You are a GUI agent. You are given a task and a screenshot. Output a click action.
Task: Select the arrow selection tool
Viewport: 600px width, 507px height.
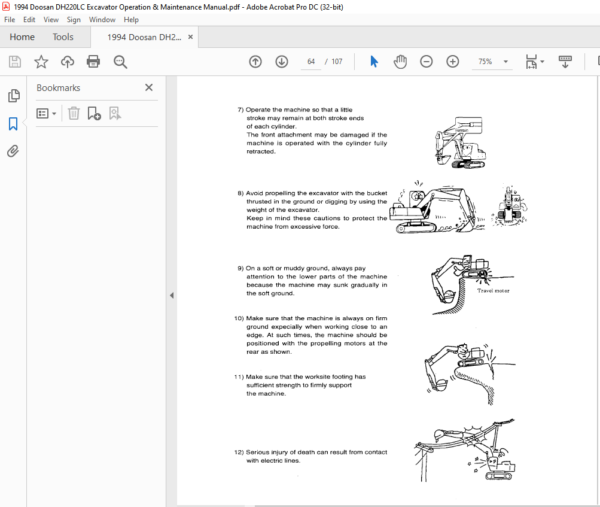374,62
